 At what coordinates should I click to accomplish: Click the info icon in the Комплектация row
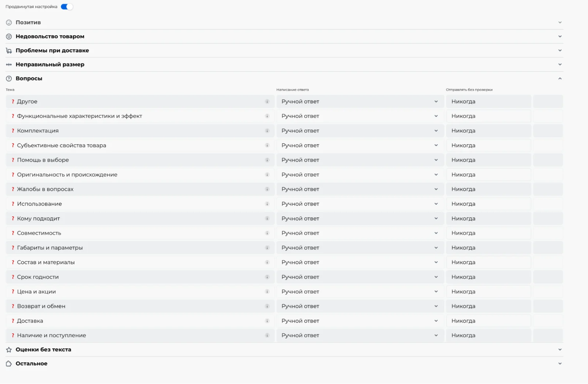[x=267, y=131]
